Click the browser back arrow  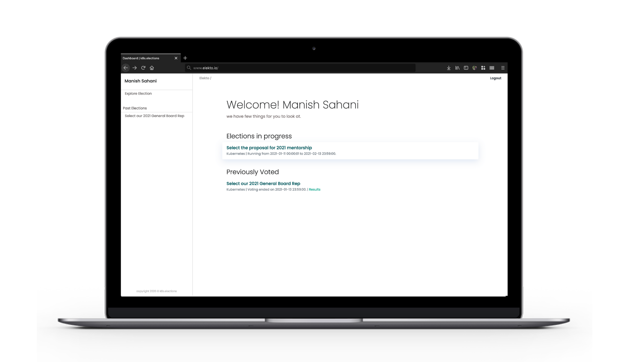pos(125,68)
